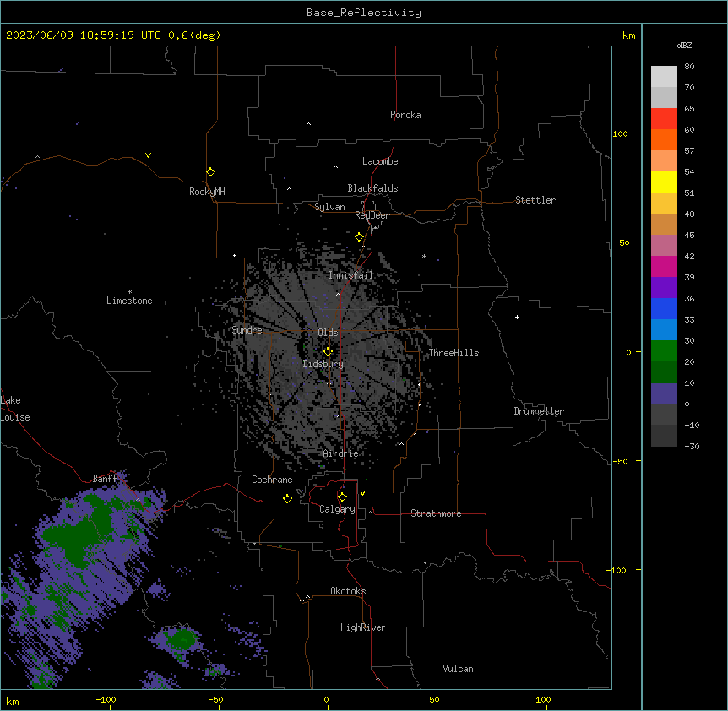Click the HighRiver label

click(363, 627)
